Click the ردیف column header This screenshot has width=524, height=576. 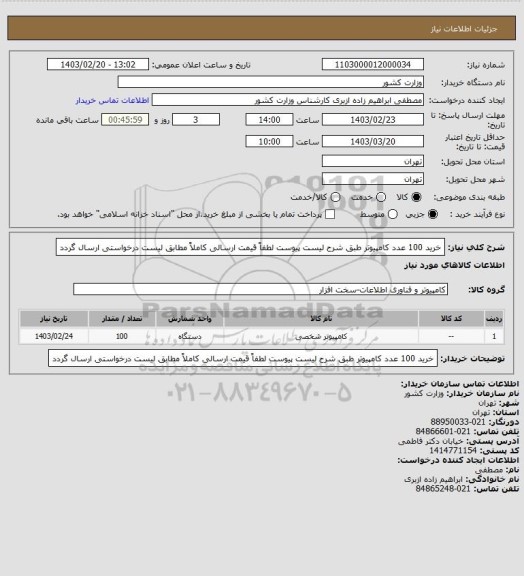click(x=494, y=319)
